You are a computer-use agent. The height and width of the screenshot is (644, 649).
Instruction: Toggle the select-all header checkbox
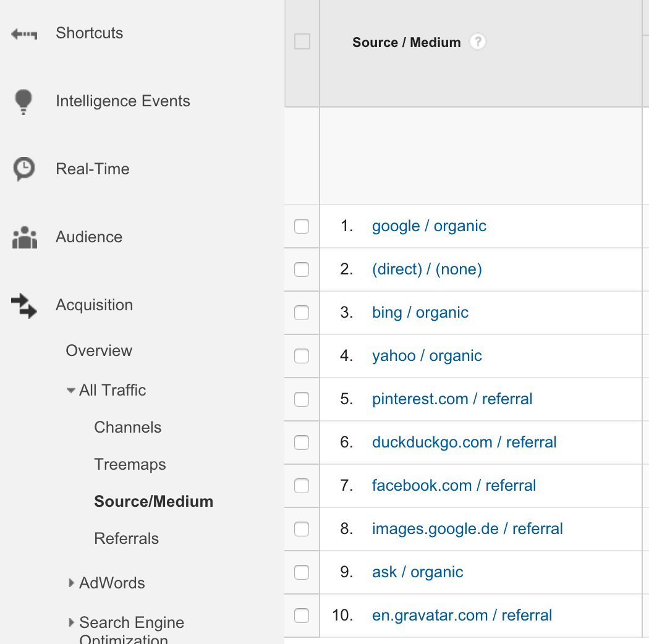(302, 41)
